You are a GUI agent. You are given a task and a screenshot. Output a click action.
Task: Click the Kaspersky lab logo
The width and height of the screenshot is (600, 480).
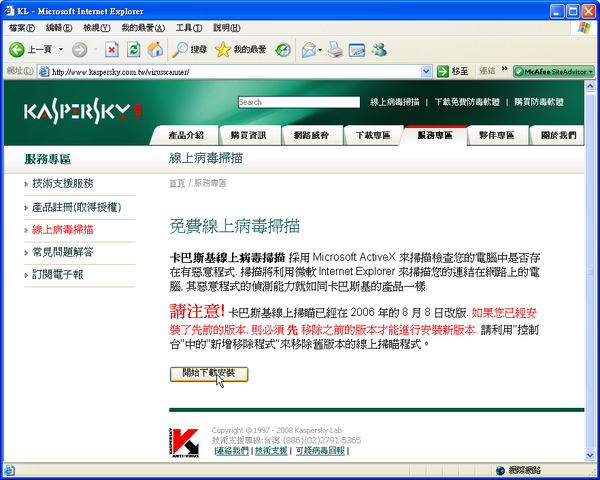(83, 111)
